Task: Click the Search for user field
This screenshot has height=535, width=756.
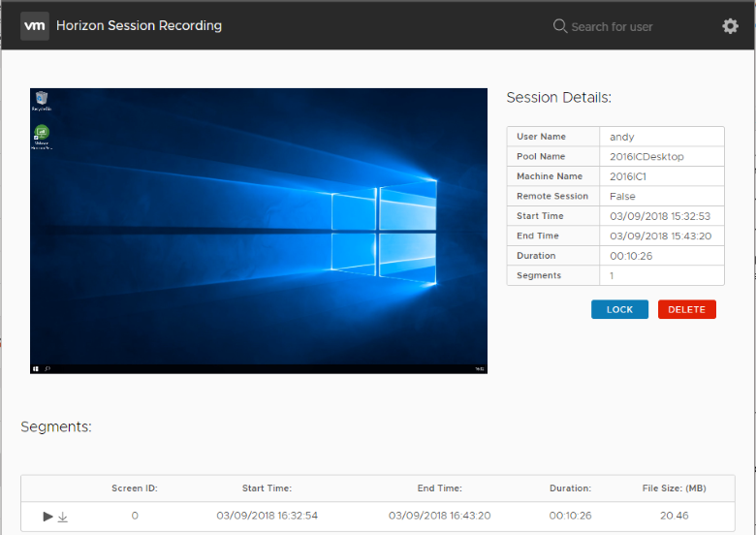Action: pos(612,26)
